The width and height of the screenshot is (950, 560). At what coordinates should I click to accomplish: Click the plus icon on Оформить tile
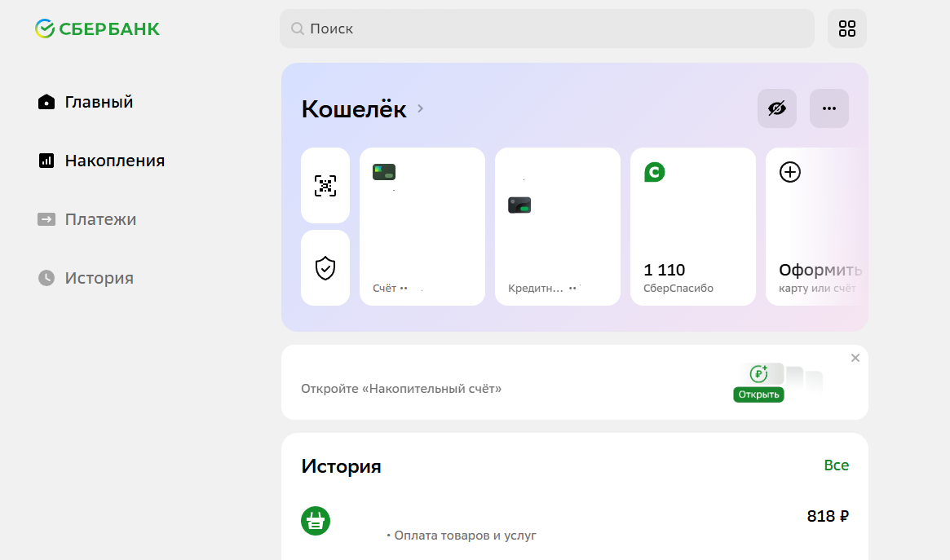tap(790, 172)
